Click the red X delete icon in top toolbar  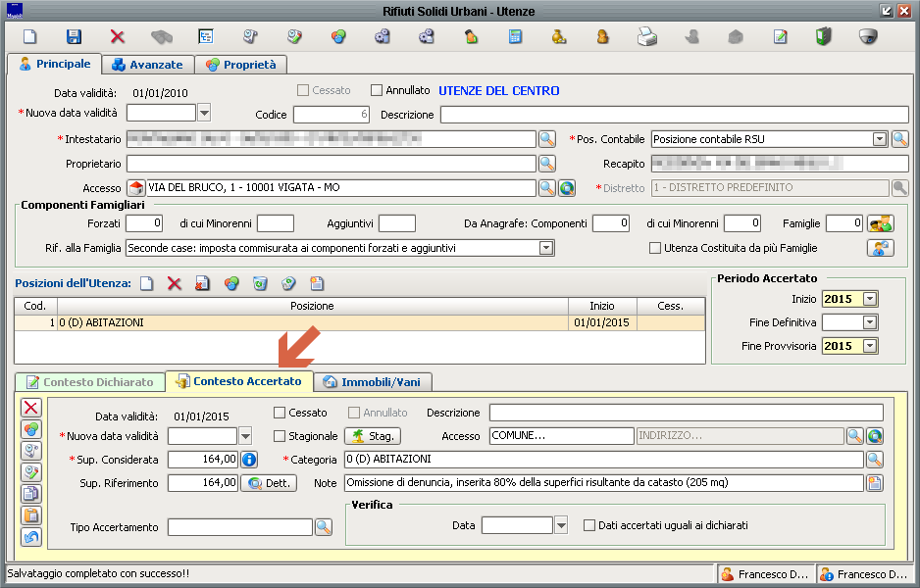pyautogui.click(x=118, y=37)
